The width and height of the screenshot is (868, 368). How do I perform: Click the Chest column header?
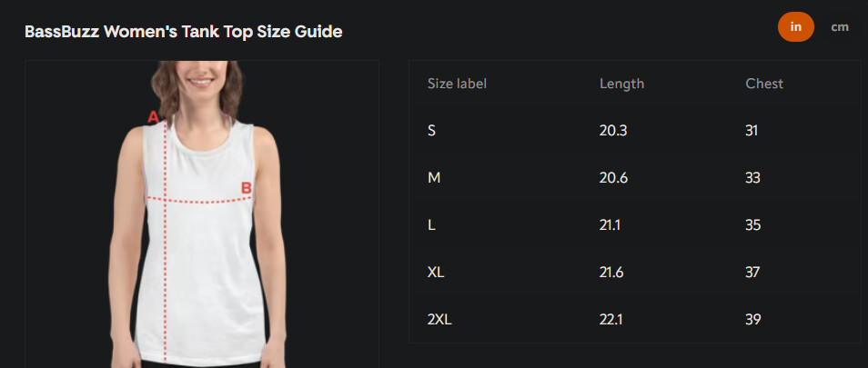point(764,84)
